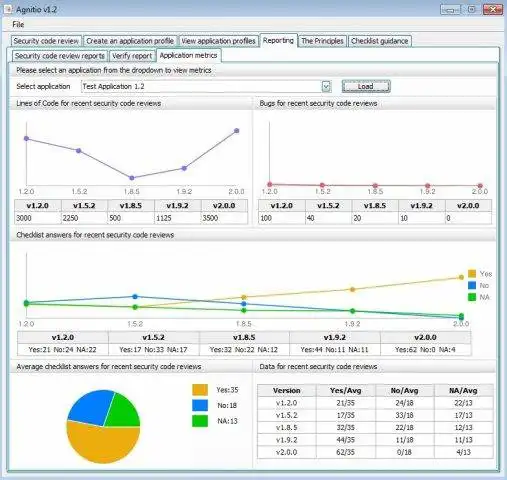Click the v1.9.2 header in Bugs table

coord(422,206)
